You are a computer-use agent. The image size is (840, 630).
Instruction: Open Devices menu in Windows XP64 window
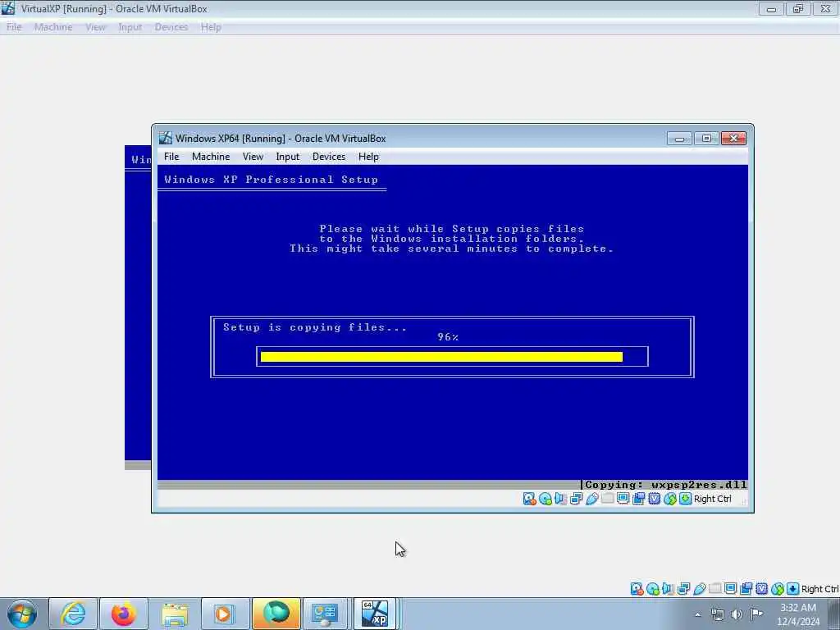coord(329,157)
